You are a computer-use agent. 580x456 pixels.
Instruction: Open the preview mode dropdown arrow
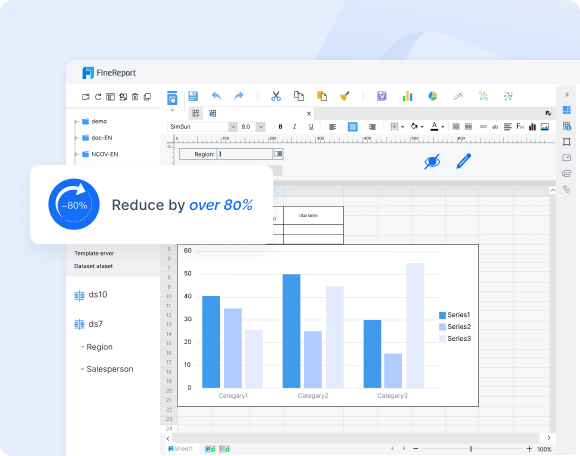point(172,110)
